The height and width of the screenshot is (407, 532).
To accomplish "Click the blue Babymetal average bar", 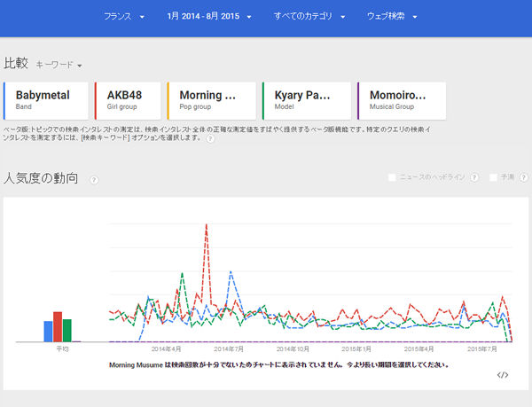I will [x=48, y=332].
